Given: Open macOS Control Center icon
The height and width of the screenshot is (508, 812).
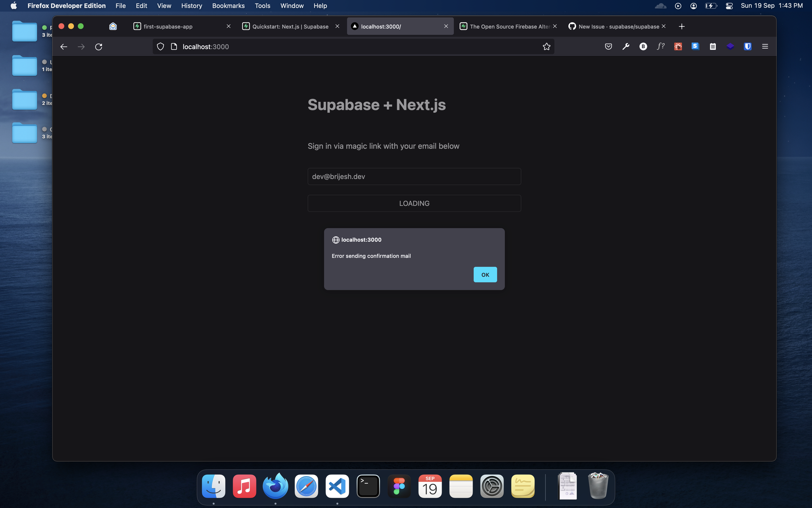Looking at the screenshot, I should pyautogui.click(x=729, y=6).
